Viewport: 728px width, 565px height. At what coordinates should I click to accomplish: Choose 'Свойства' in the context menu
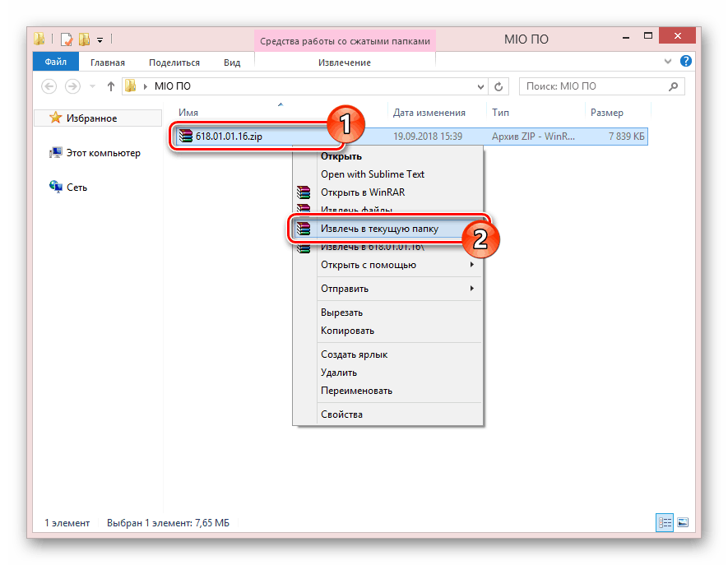341,414
